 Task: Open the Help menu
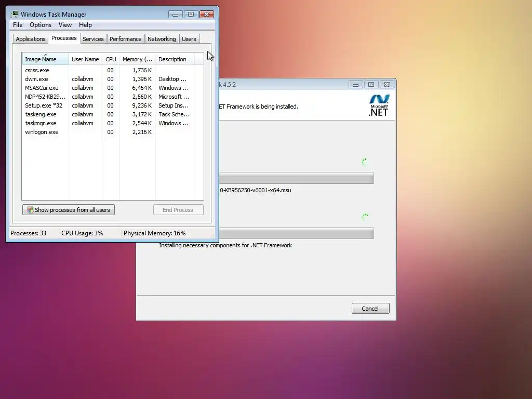(x=85, y=25)
